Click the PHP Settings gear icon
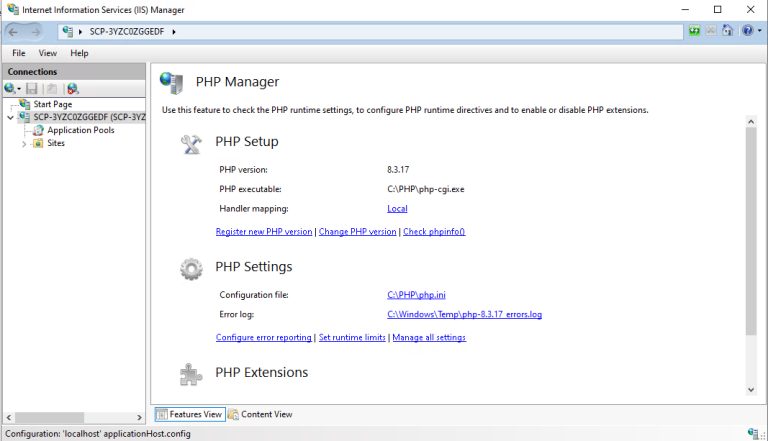 (x=191, y=269)
